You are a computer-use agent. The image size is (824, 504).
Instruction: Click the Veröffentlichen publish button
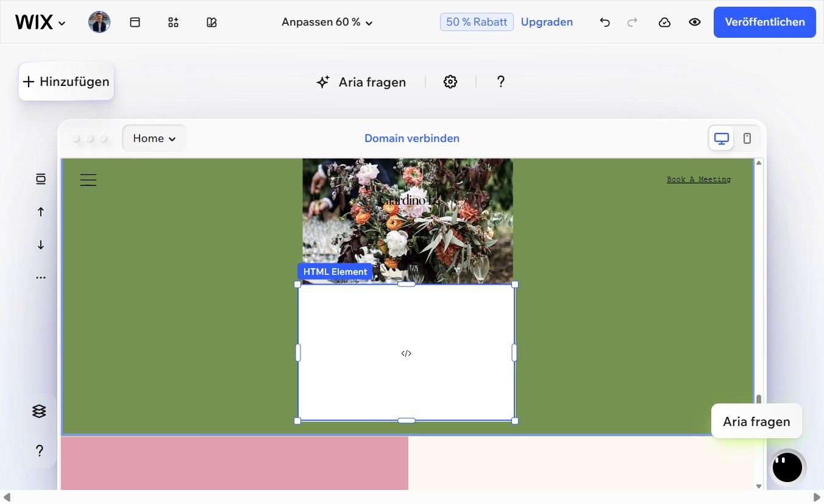[x=765, y=22]
